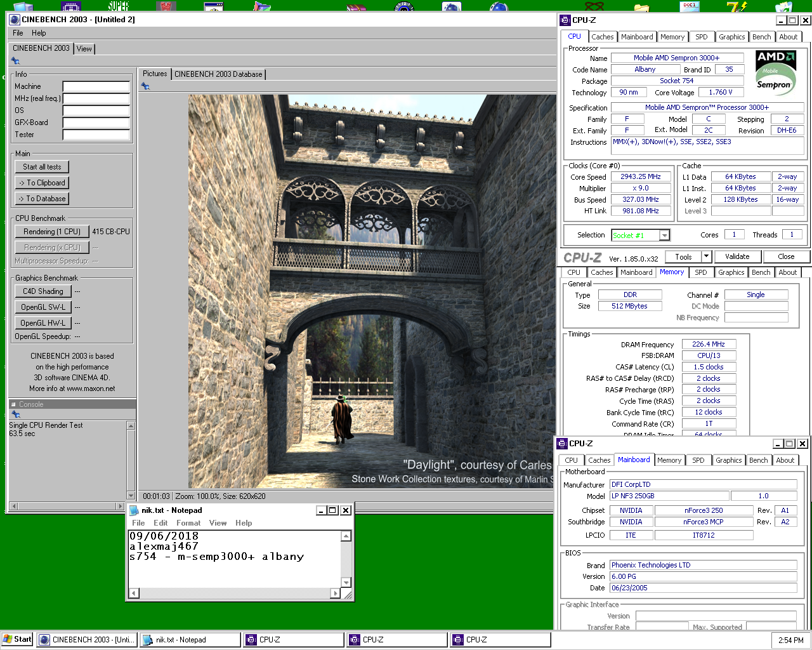This screenshot has height=650, width=812.
Task: Open the CINEBENCH 2003 Database tab
Action: (x=218, y=74)
